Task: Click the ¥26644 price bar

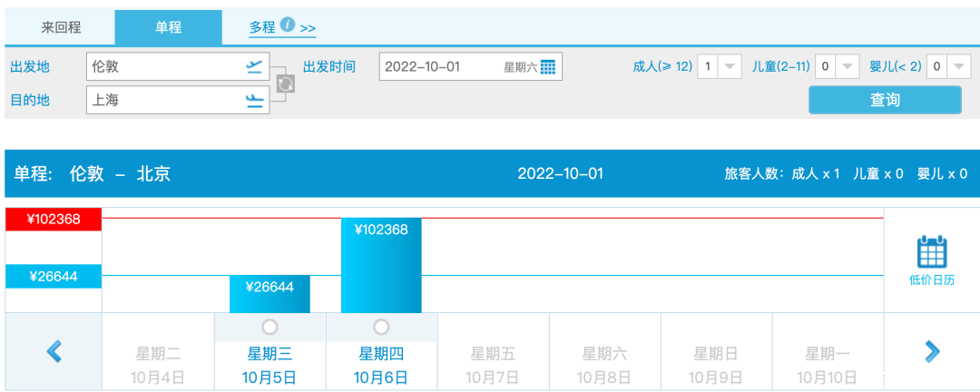Action: pos(269,294)
